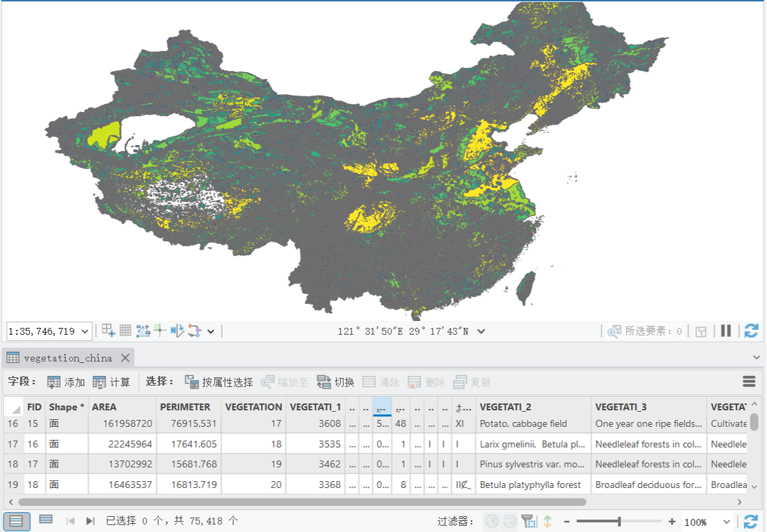
Task: Select the AREA column header
Action: 122,407
